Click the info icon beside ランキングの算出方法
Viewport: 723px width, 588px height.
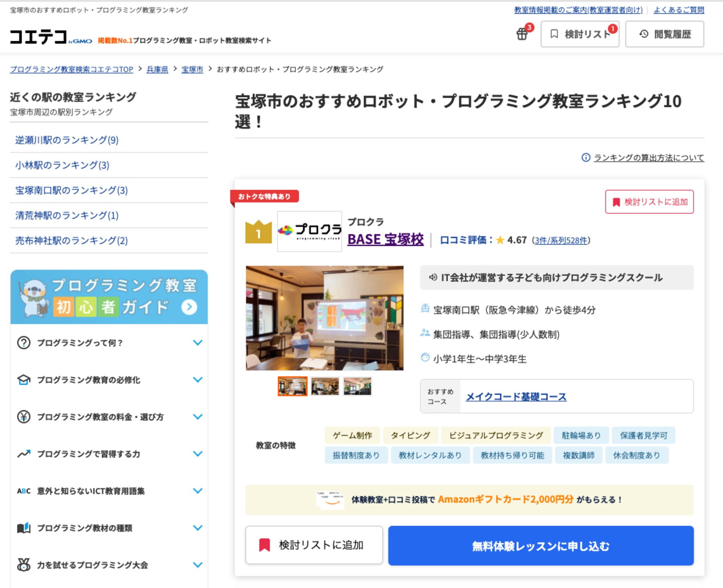tap(586, 158)
